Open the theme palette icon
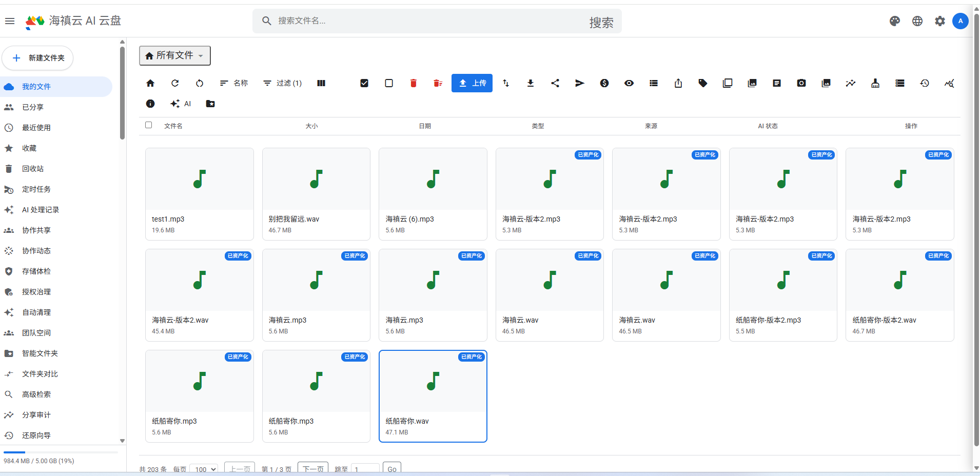The width and height of the screenshot is (980, 476). [895, 21]
